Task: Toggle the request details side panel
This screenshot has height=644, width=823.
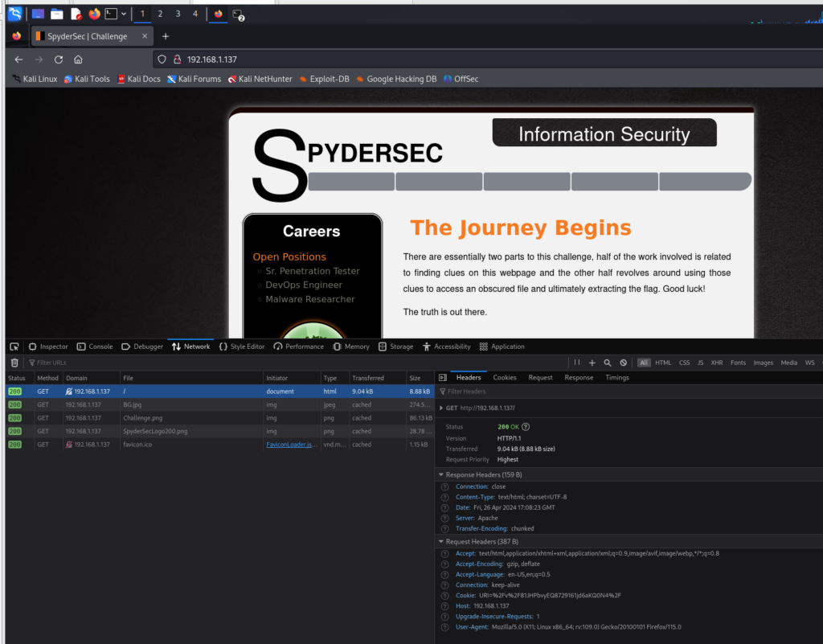Action: (442, 378)
